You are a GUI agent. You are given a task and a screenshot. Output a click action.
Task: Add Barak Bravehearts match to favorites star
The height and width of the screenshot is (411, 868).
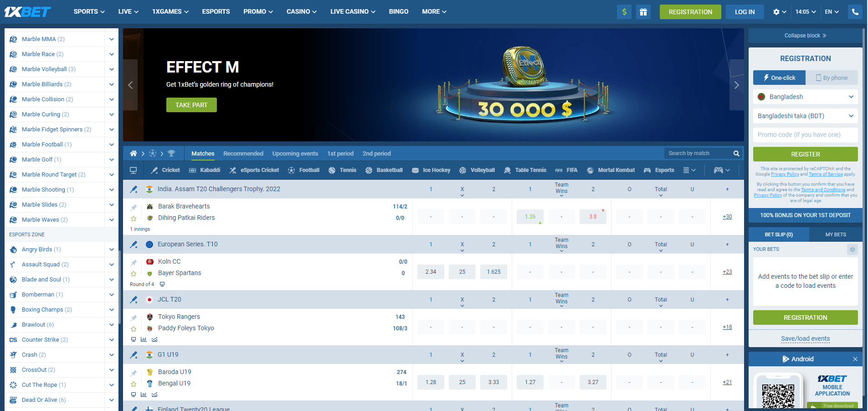134,219
